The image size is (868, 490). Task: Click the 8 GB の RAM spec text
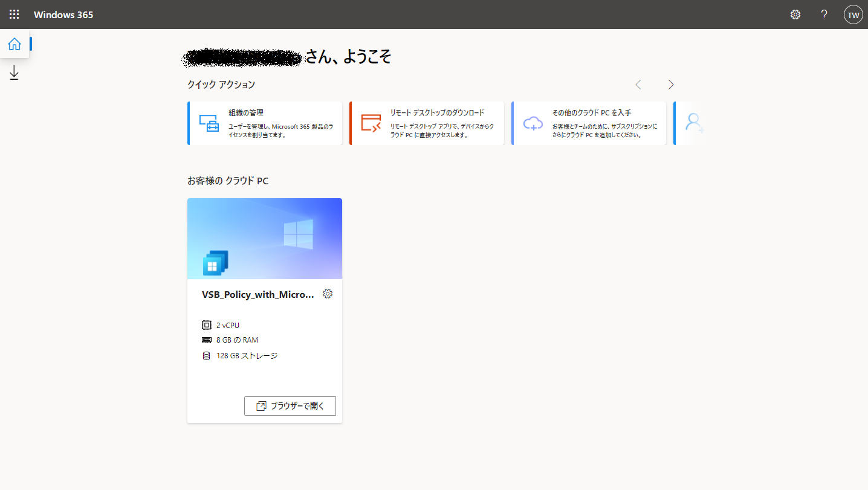(237, 340)
